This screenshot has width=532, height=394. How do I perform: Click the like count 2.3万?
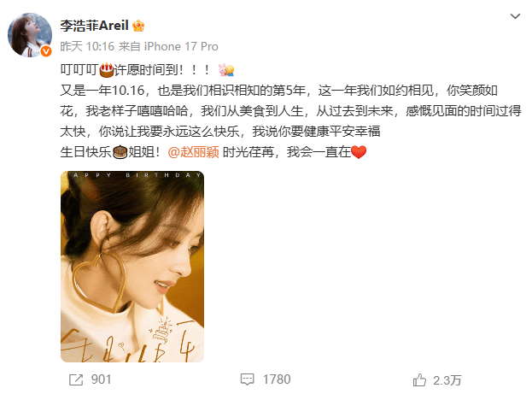point(447,380)
